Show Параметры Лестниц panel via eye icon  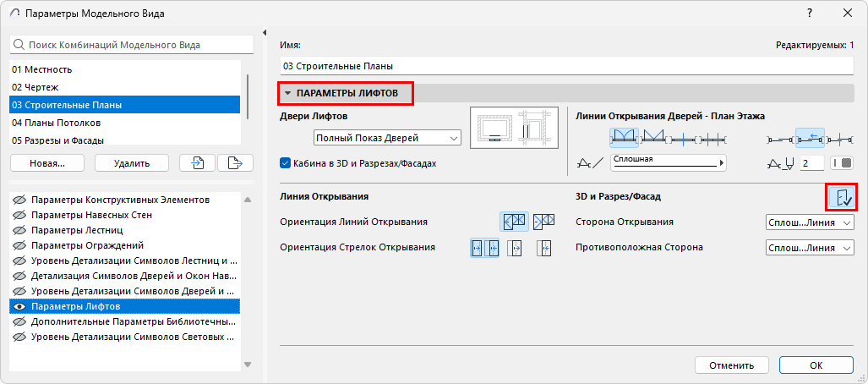[20, 230]
